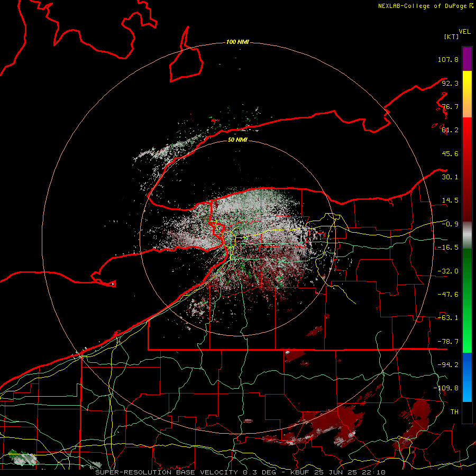Pick the gray segment of the color bar
Viewport: 476px width, 476px height.
[467, 235]
